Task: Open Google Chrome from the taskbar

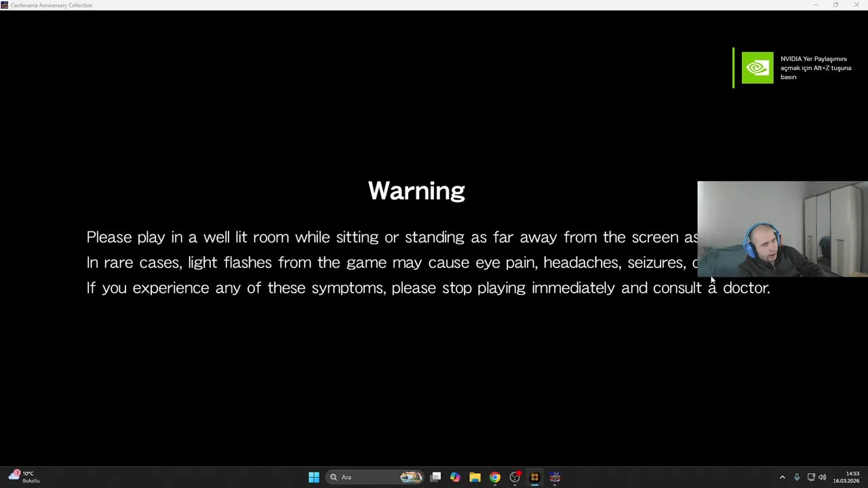Action: (x=495, y=477)
